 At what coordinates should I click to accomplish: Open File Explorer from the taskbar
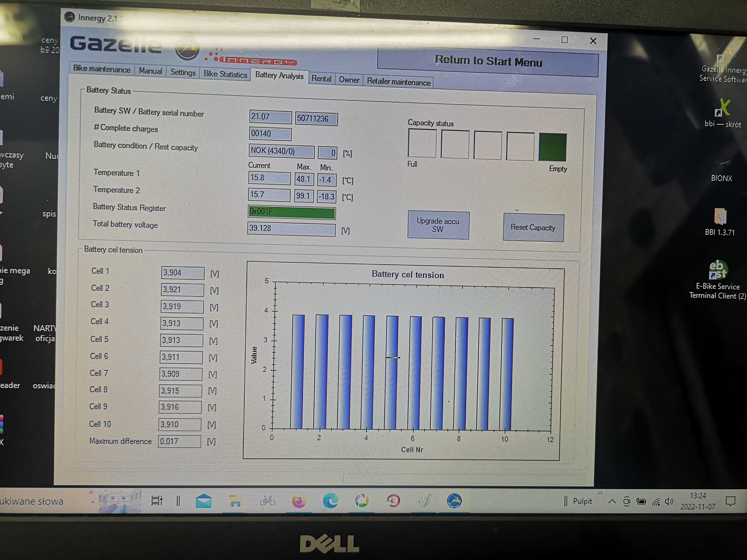click(x=235, y=501)
